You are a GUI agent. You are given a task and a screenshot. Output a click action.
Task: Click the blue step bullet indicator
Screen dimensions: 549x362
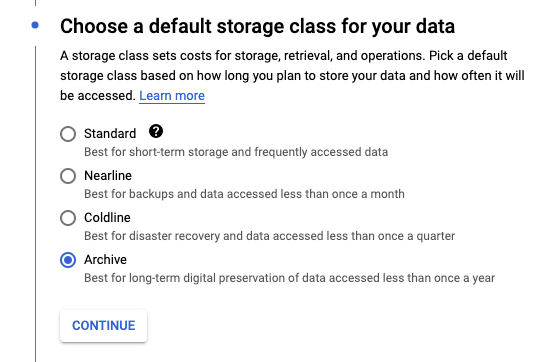[x=35, y=25]
